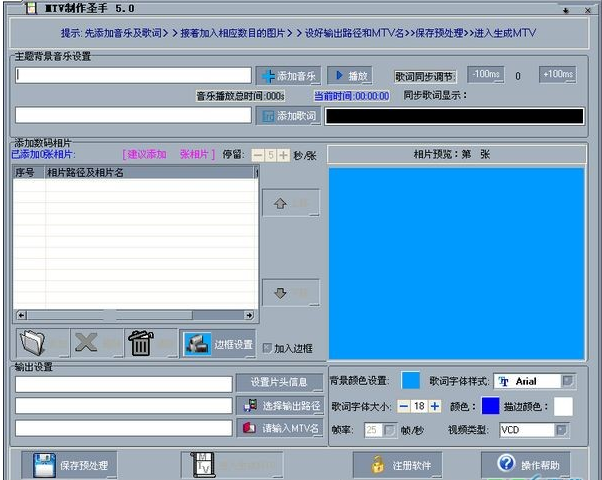Focus the lyrics file path input field
Screen dimensions: 602x480
tap(133, 115)
